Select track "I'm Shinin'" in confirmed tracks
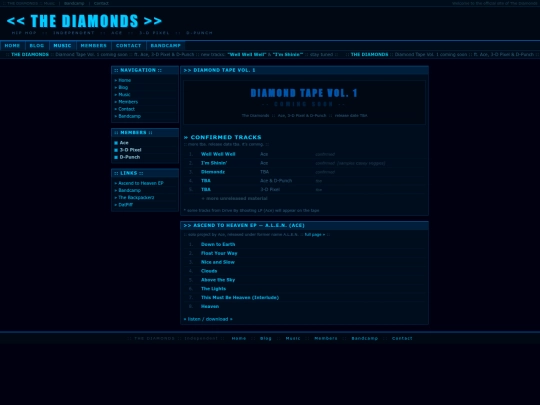The width and height of the screenshot is (540, 405). point(214,163)
